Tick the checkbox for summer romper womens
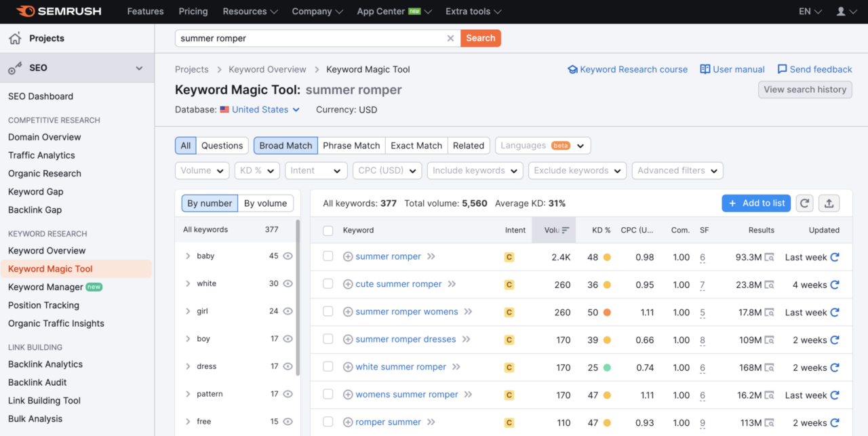 point(328,312)
